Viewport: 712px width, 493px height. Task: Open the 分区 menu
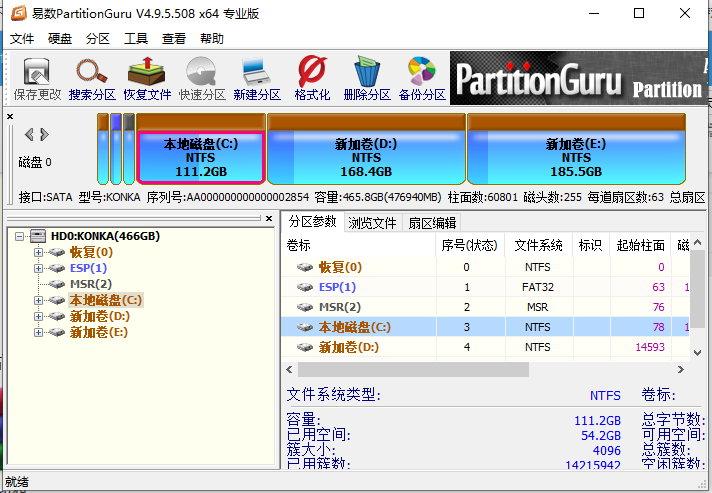[x=98, y=39]
